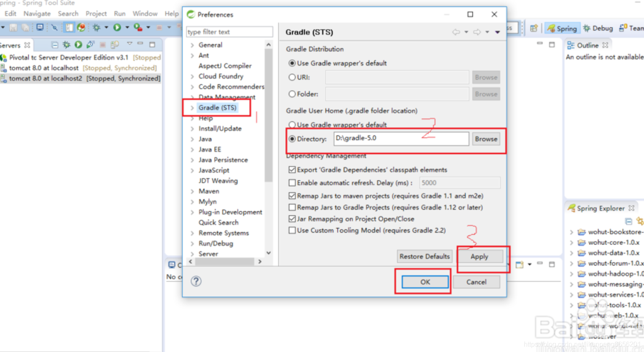Open the console monitor toolbar icon
Viewport: 644px width, 352px height.
[x=40, y=27]
